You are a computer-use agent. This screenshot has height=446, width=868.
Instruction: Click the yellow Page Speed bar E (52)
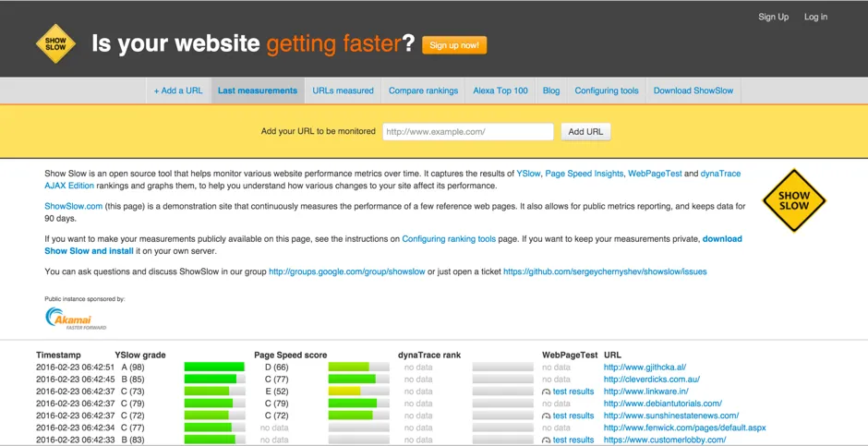click(x=358, y=392)
